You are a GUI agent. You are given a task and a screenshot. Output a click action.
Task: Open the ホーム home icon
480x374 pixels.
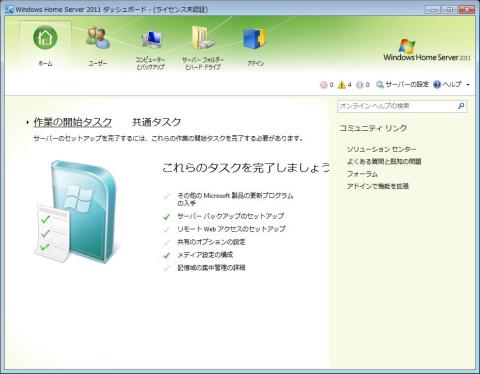coord(45,37)
